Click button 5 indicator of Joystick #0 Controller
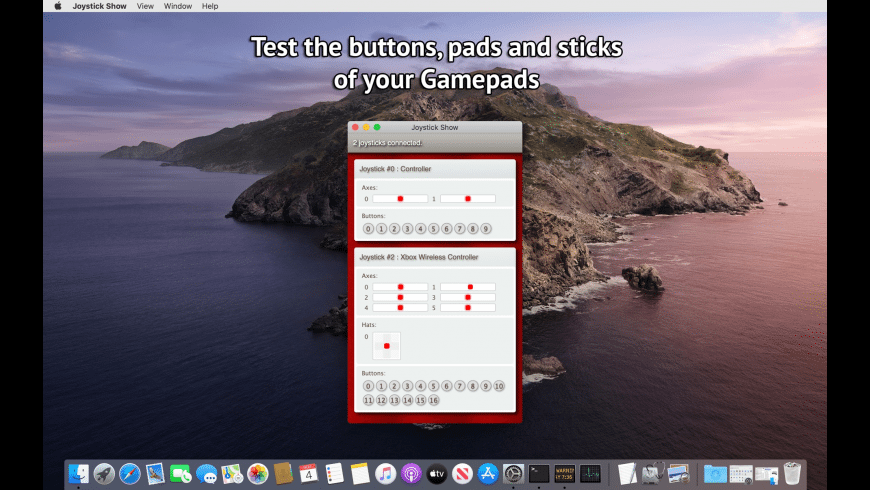The height and width of the screenshot is (490, 870). (433, 229)
